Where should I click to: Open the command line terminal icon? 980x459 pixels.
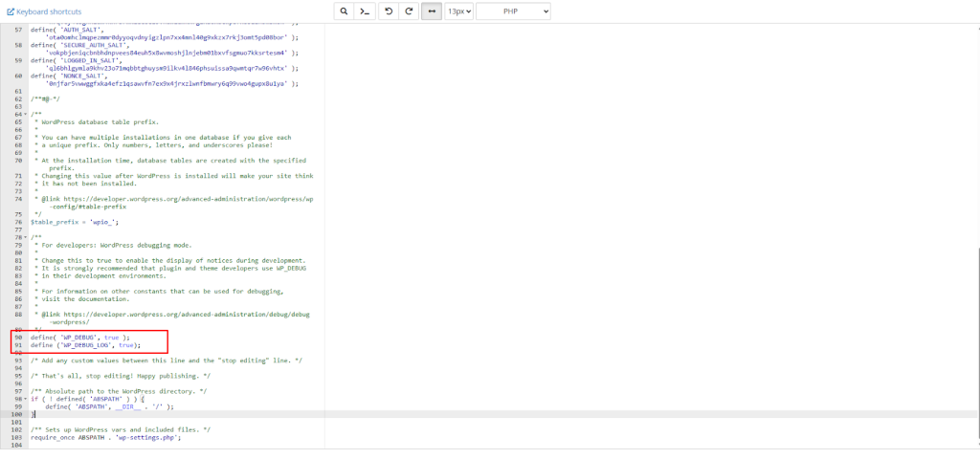point(365,11)
